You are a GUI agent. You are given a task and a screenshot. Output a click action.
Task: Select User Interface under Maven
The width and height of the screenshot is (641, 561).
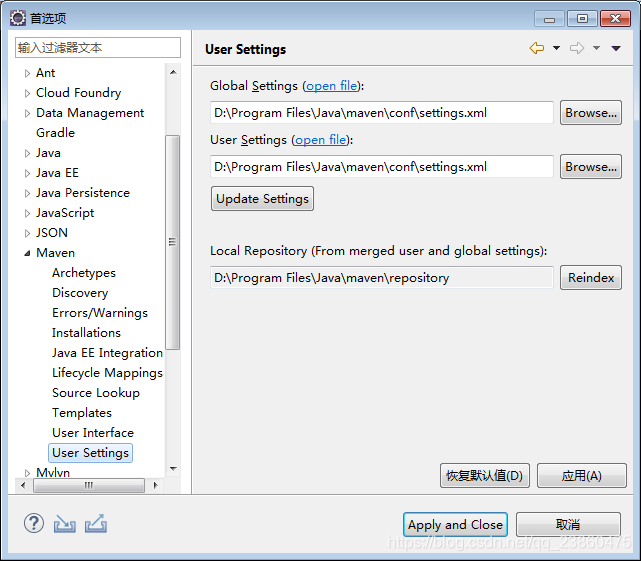93,433
